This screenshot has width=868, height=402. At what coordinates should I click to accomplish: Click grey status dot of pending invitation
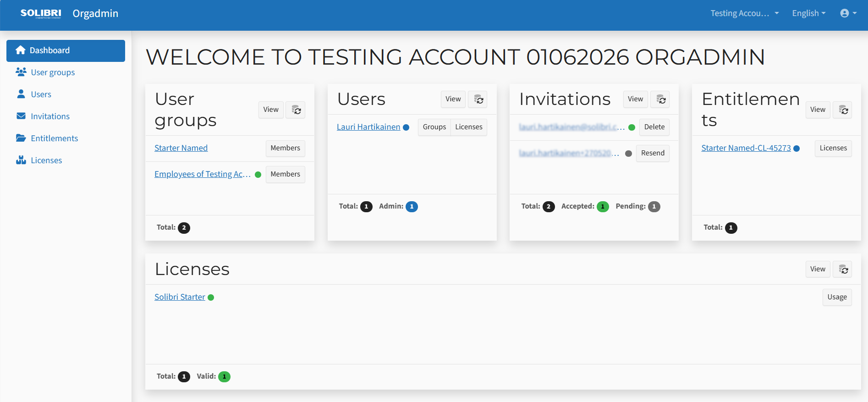coord(629,154)
